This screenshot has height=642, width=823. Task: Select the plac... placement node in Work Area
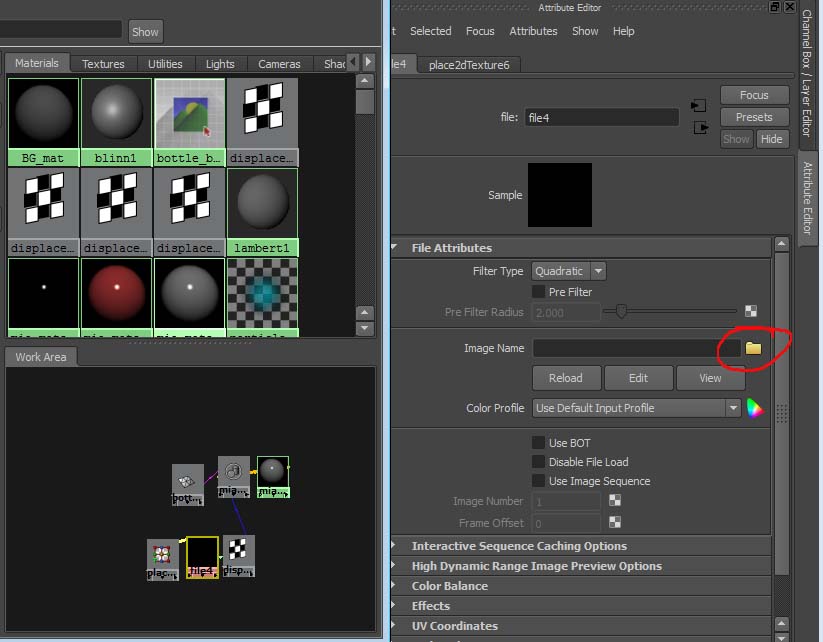click(163, 560)
